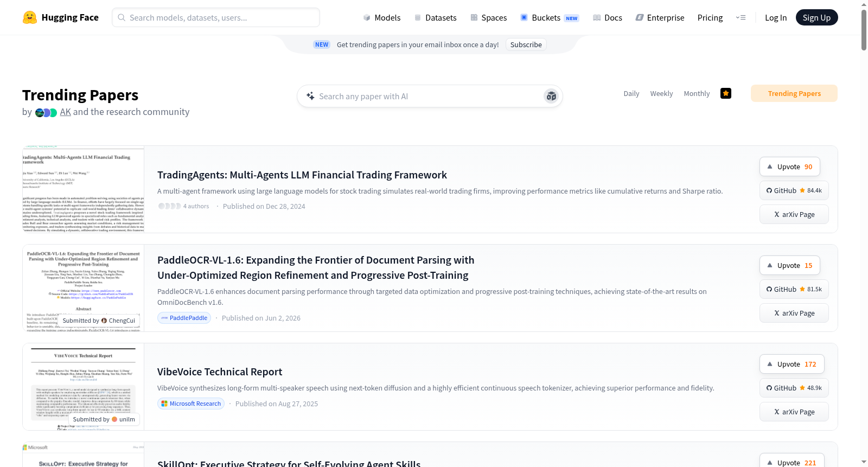Image resolution: width=868 pixels, height=467 pixels.
Task: Open the Pricing page
Action: pyautogui.click(x=710, y=17)
